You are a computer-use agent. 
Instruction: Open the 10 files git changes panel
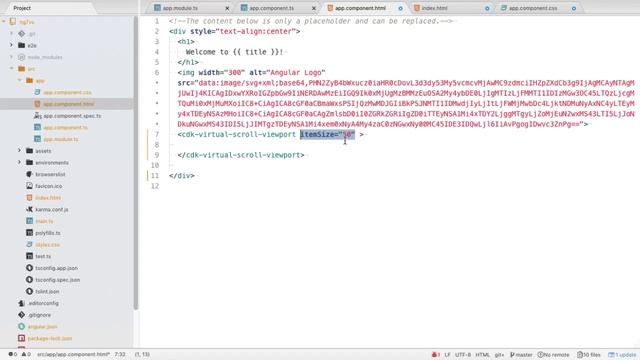(589, 355)
